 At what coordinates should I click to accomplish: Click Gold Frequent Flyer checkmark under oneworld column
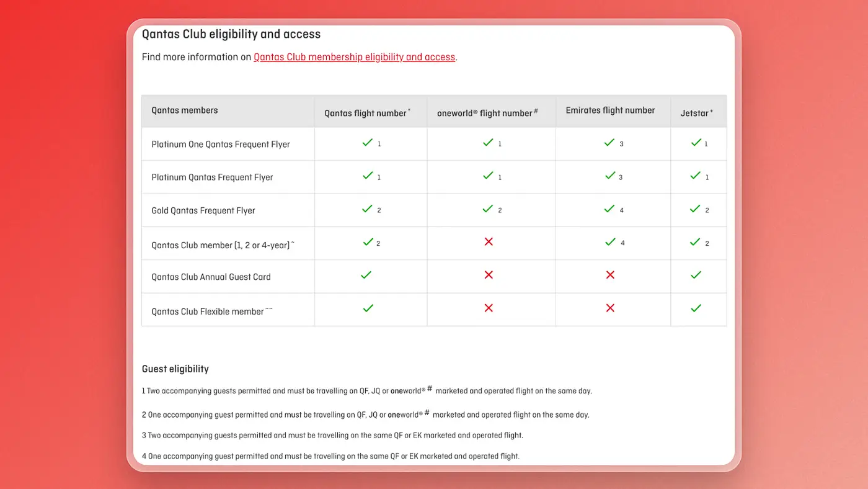[x=488, y=209]
